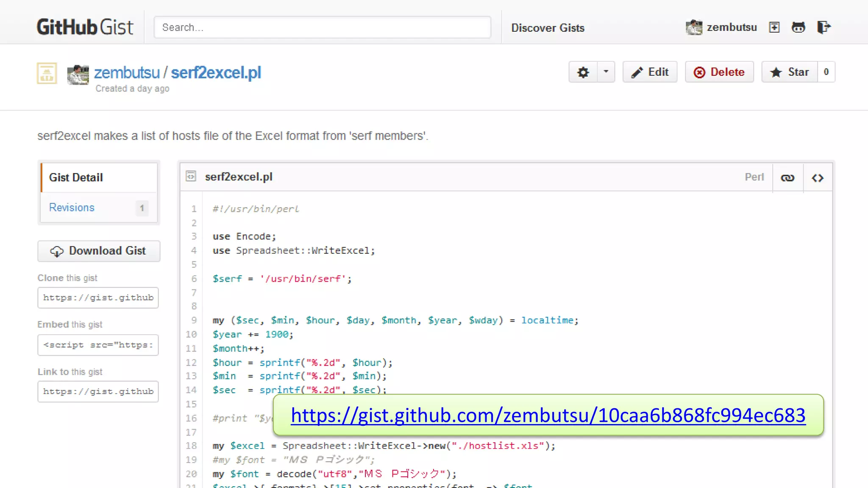Open the Discover Gists link
Image resolution: width=868 pixels, height=488 pixels.
tap(548, 28)
